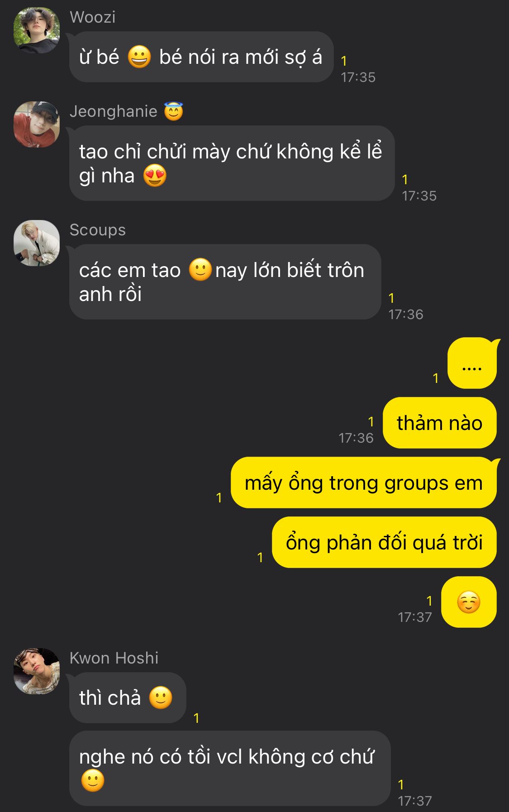
Task: Click the Scoups name label
Action: (98, 230)
